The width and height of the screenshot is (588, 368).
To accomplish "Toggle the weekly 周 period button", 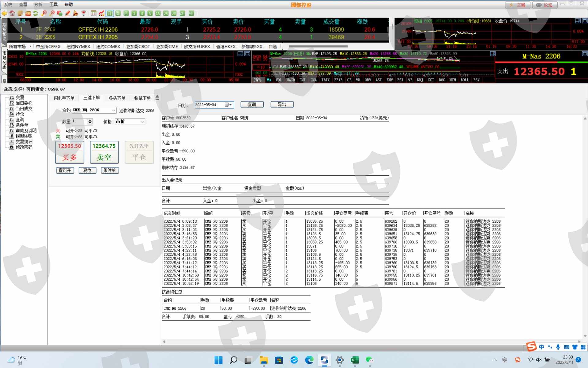I will coord(118,13).
